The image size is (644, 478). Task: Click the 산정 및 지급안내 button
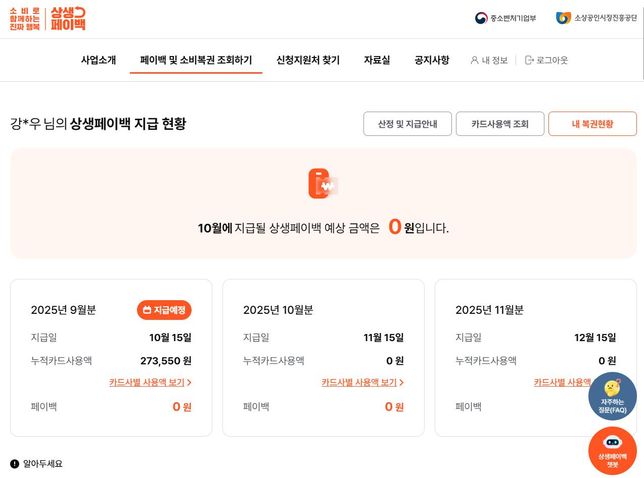pyautogui.click(x=407, y=124)
